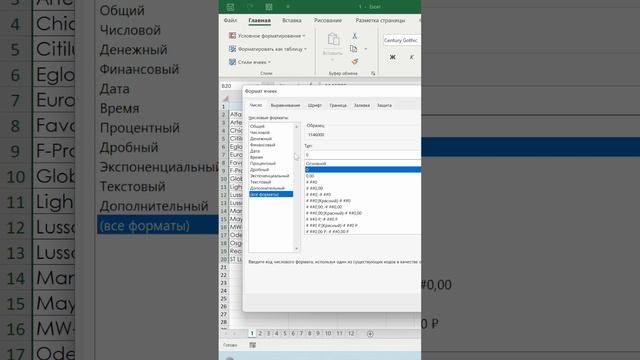Click the macro recording icon in status bar
640x360 pixels.
pos(253,345)
